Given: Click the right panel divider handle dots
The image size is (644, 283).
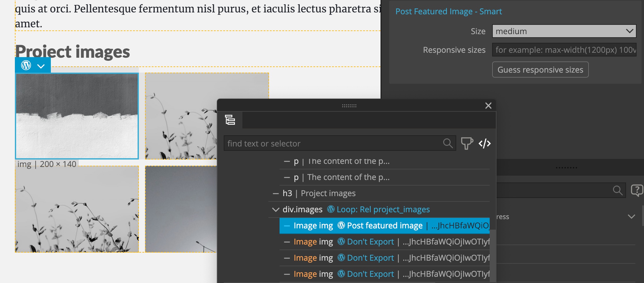Looking at the screenshot, I should point(567,168).
